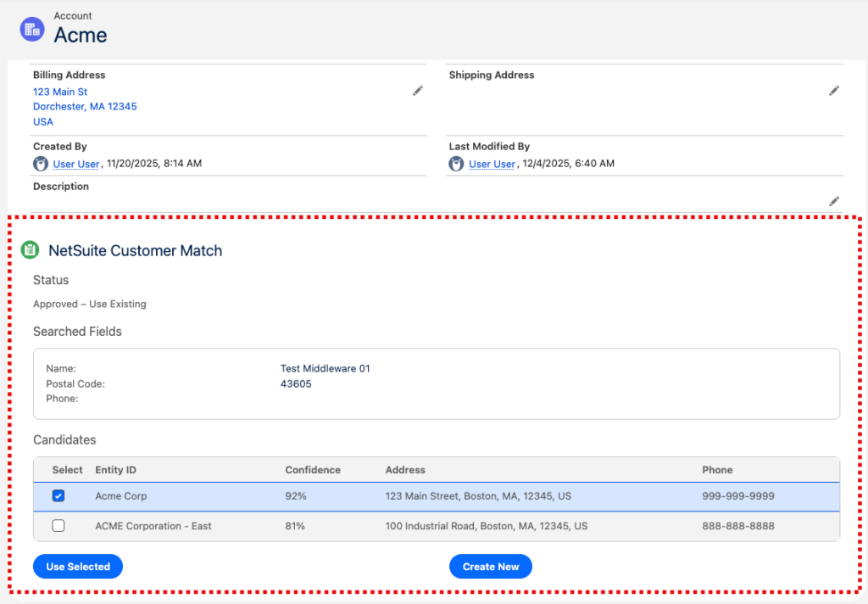Click the Use Selected button
Image resolution: width=868 pixels, height=604 pixels.
pos(77,566)
